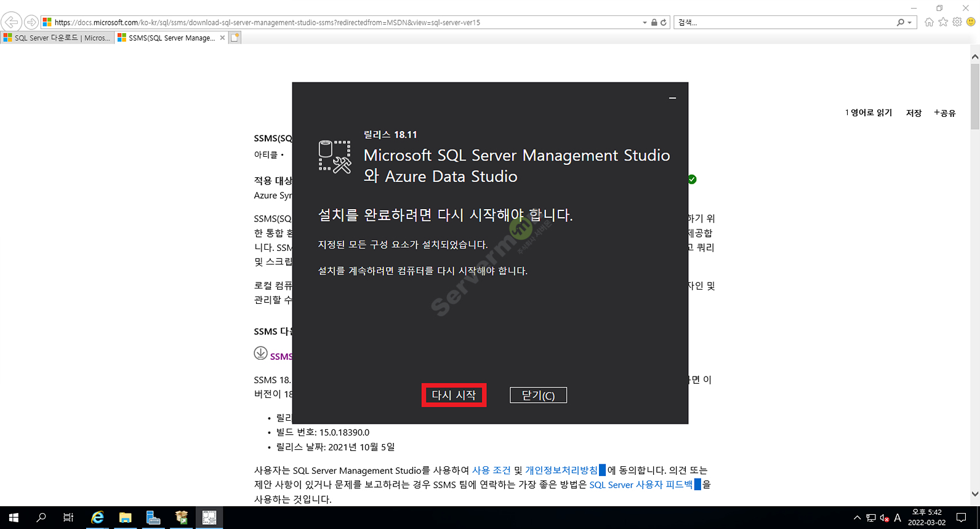Image resolution: width=980 pixels, height=529 pixels.
Task: Click the page scrollbar down arrow
Action: pyautogui.click(x=974, y=493)
